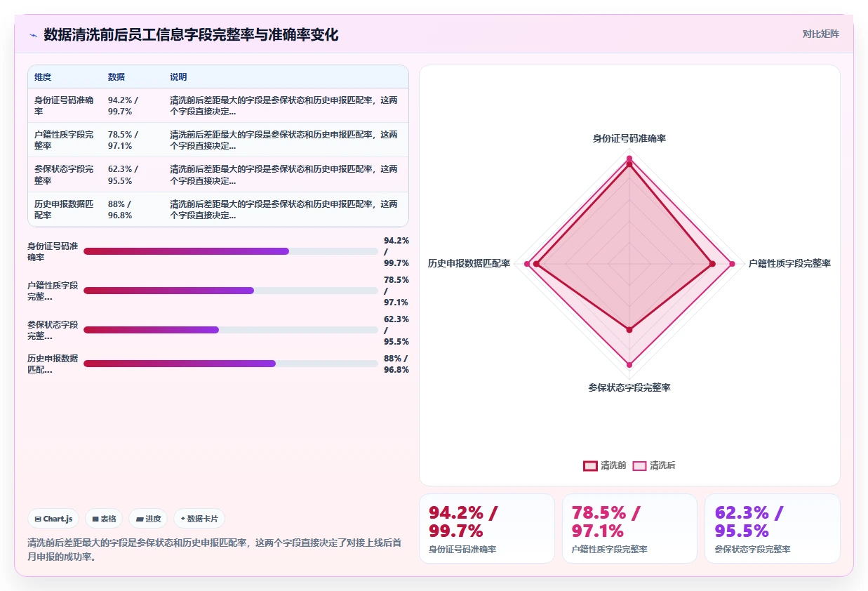868x591 pixels.
Task: Click table cell 户籍性质字段完整率
Action: (65, 140)
